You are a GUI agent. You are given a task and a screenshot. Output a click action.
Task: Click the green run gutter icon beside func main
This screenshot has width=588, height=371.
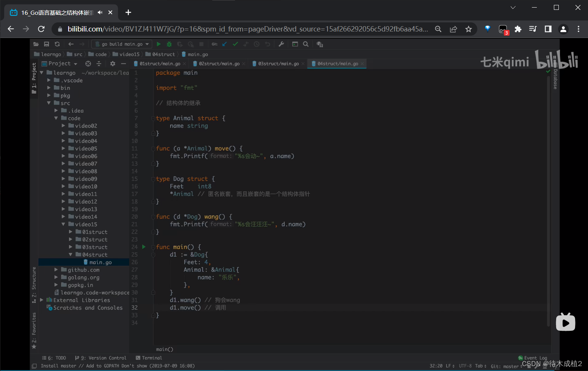(x=144, y=247)
